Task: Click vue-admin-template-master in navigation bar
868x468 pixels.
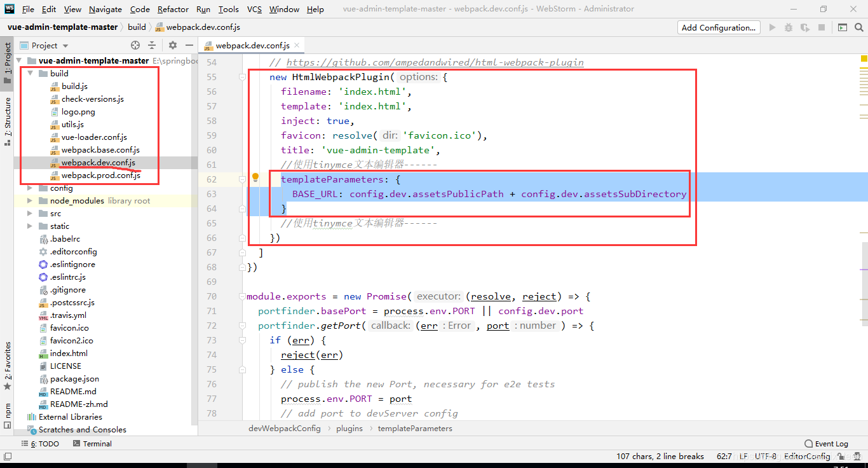Action: [x=62, y=27]
